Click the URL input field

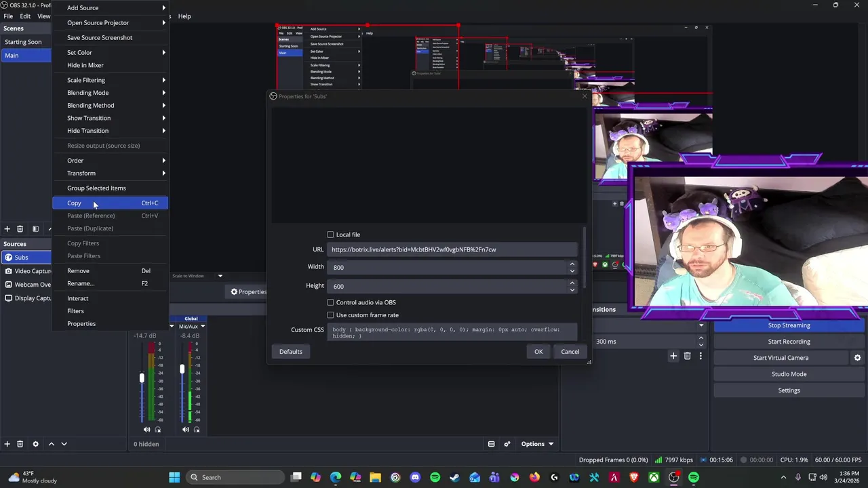tap(452, 249)
